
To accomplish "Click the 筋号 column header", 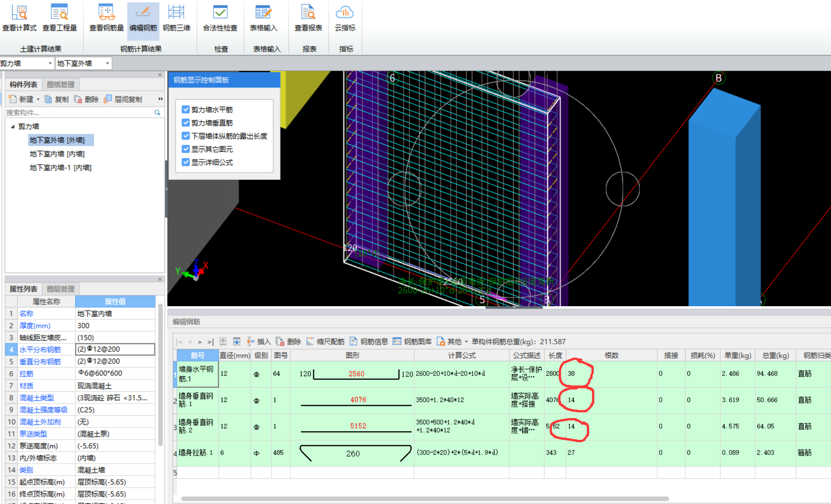I will pos(198,355).
